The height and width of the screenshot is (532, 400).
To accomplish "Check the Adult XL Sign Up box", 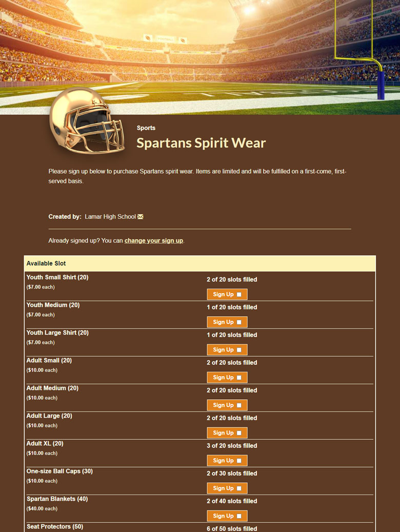I will pos(239,461).
